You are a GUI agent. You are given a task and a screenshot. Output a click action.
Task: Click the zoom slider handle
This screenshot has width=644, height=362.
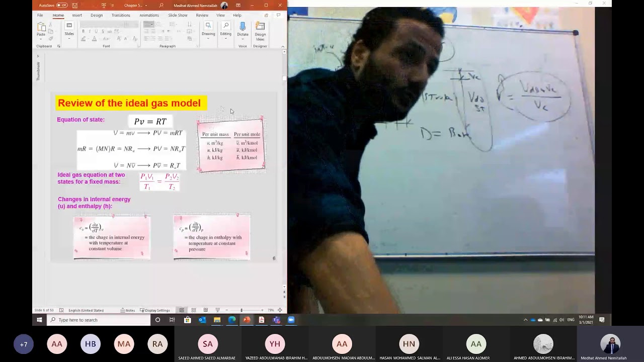(242, 310)
